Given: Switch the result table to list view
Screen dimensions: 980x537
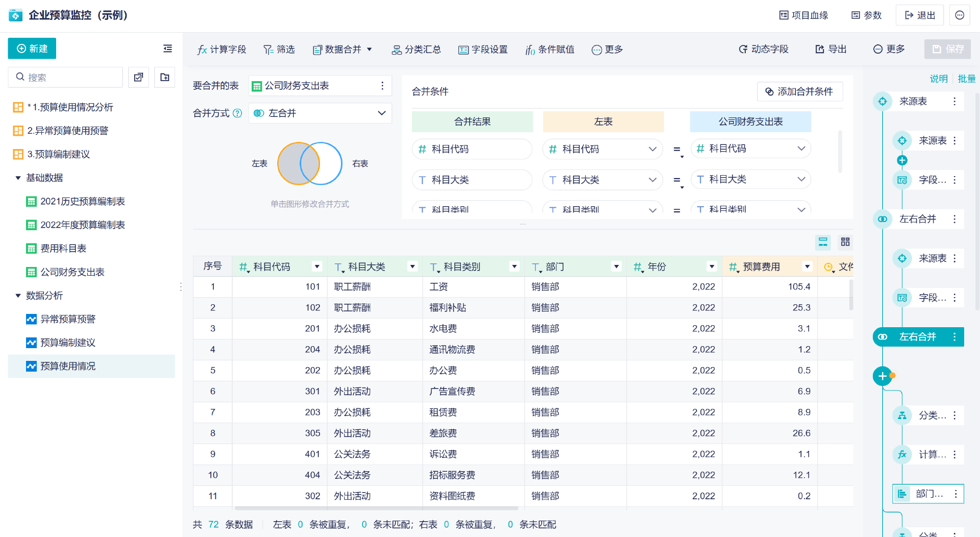Looking at the screenshot, I should coord(822,242).
